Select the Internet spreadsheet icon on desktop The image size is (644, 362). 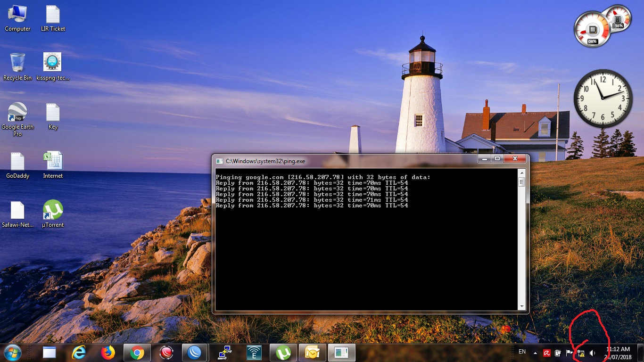click(53, 165)
